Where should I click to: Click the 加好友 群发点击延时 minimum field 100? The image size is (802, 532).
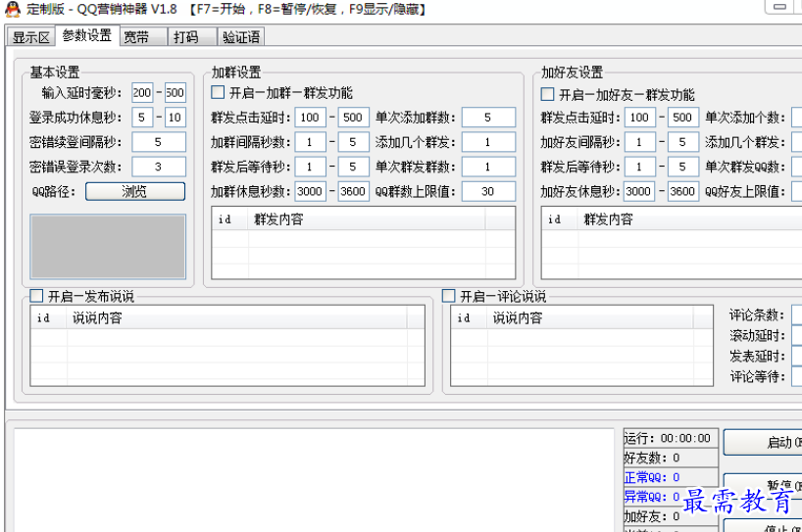pos(639,117)
